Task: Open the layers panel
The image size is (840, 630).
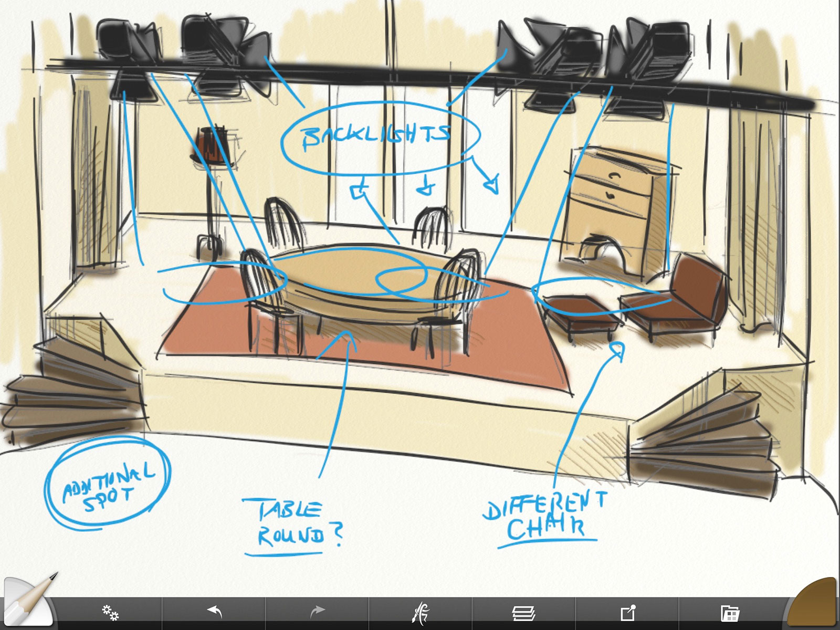Action: (523, 612)
